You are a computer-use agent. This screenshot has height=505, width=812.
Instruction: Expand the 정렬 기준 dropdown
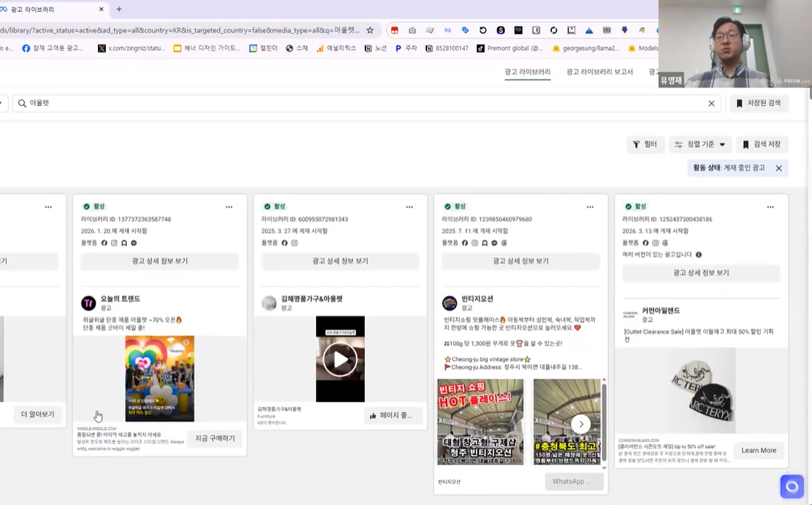[x=700, y=145]
